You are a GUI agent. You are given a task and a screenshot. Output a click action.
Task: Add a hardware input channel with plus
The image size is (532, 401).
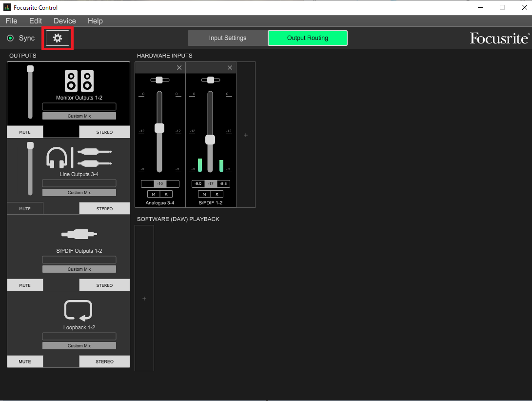coord(246,135)
